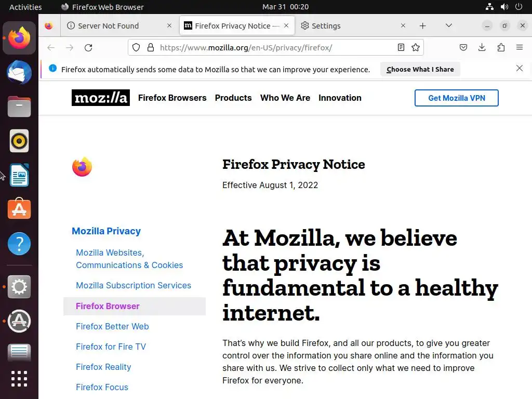Screen dimensions: 532x399
Task: Switch to Server Not Found tab
Action: [119, 26]
